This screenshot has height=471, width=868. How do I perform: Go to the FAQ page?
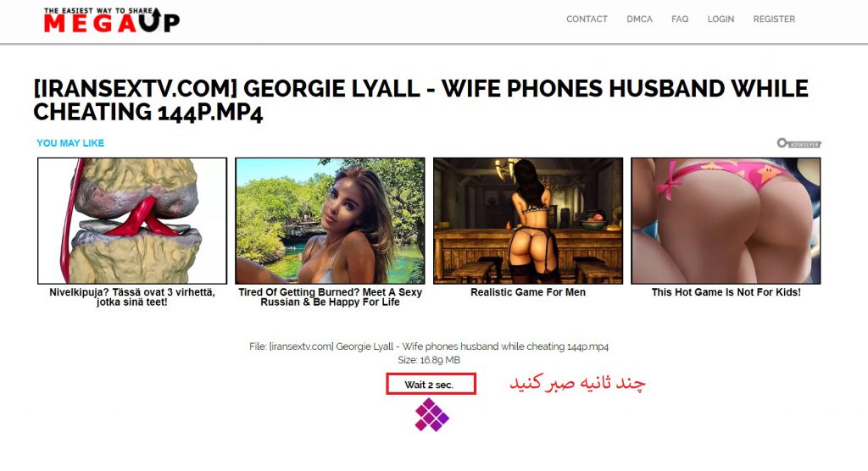(x=680, y=19)
